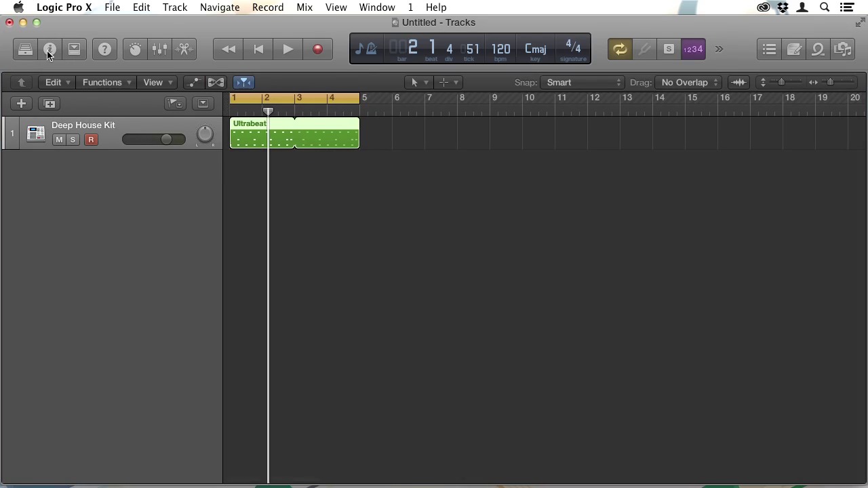Toggle Cycle mode button
Image resolution: width=868 pixels, height=488 pixels.
(x=620, y=49)
